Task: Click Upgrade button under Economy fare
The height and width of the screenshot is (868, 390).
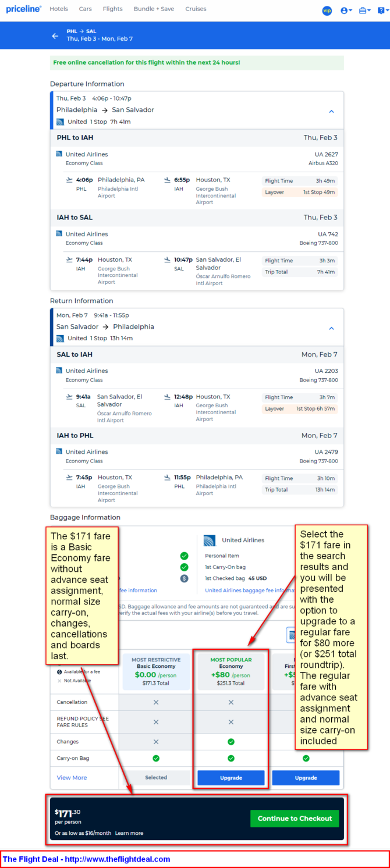Action: coord(231,778)
